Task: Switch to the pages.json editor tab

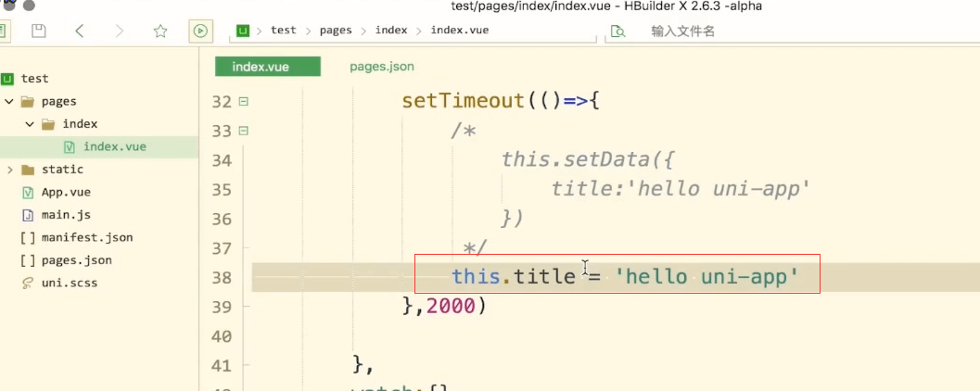Action: (382, 66)
